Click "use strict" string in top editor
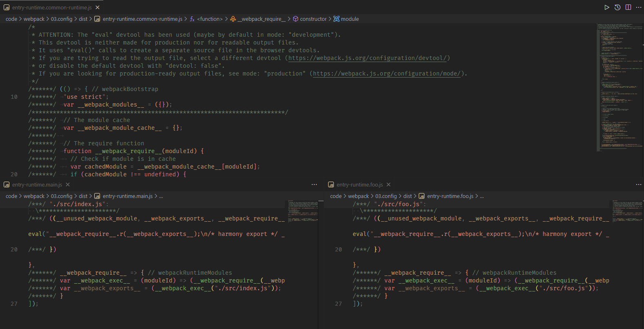The width and height of the screenshot is (644, 329). pos(84,97)
